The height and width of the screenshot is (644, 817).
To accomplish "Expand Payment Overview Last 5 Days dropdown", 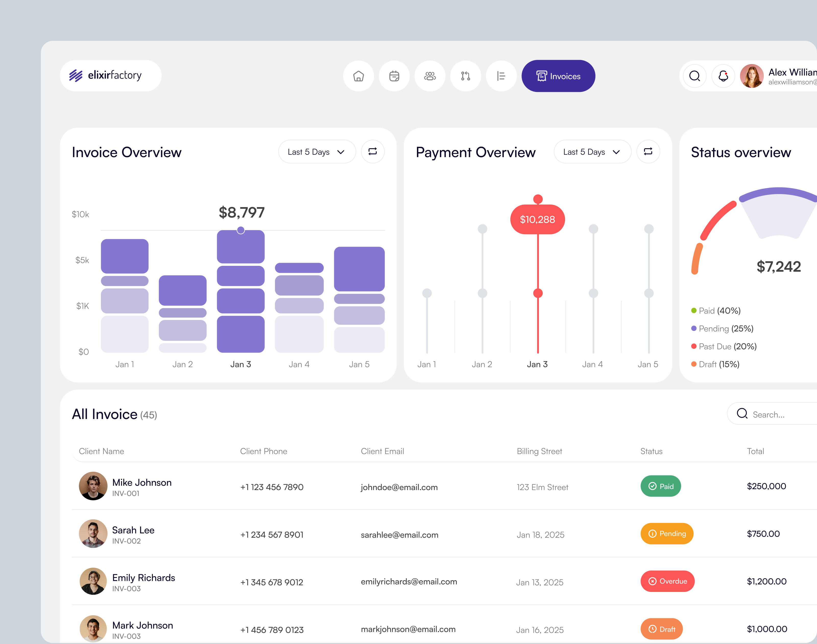I will (x=592, y=152).
